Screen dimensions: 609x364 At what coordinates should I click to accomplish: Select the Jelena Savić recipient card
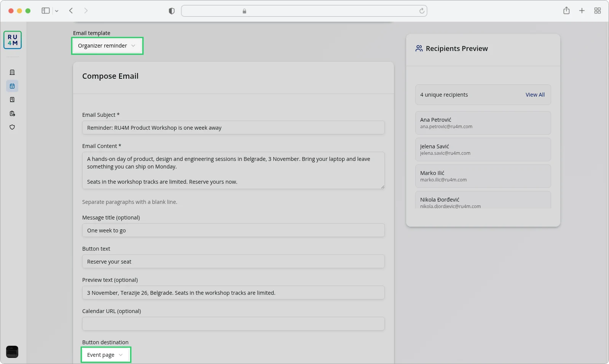tap(483, 149)
